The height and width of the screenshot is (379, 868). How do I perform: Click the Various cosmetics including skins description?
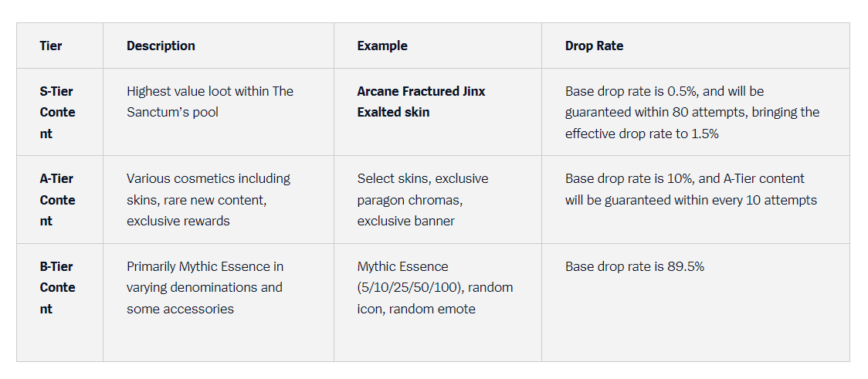pos(209,200)
